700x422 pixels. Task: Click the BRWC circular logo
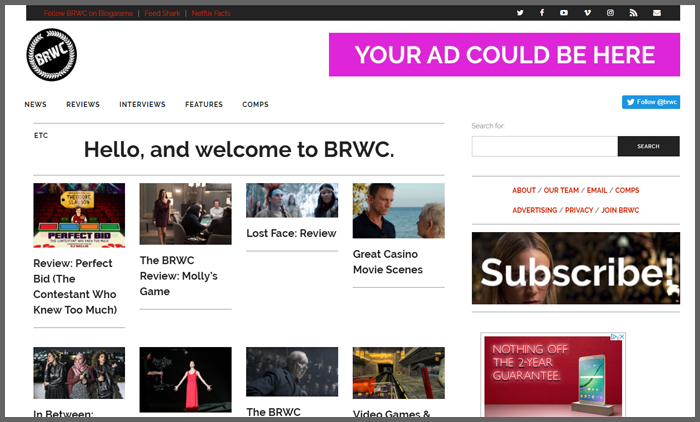point(51,54)
